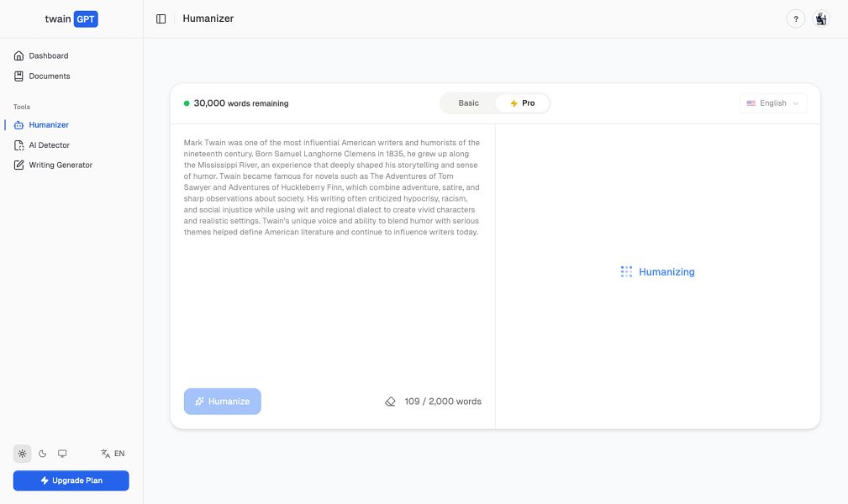Open the English language dropdown
Viewport: 848px width, 504px height.
pos(773,103)
